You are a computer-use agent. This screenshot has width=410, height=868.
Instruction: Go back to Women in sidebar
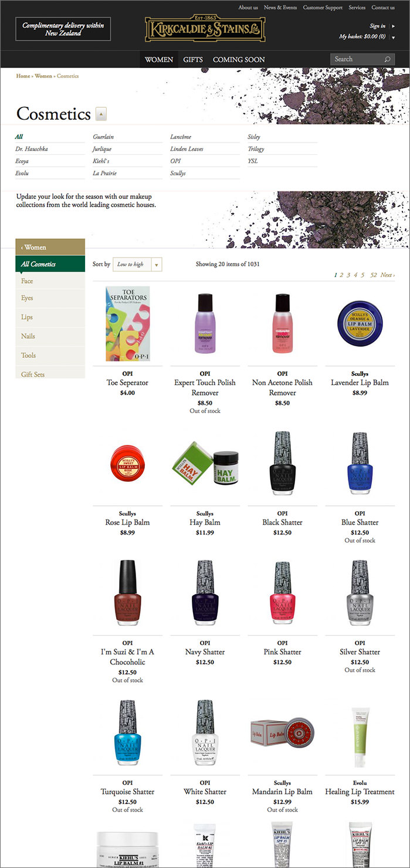point(50,247)
